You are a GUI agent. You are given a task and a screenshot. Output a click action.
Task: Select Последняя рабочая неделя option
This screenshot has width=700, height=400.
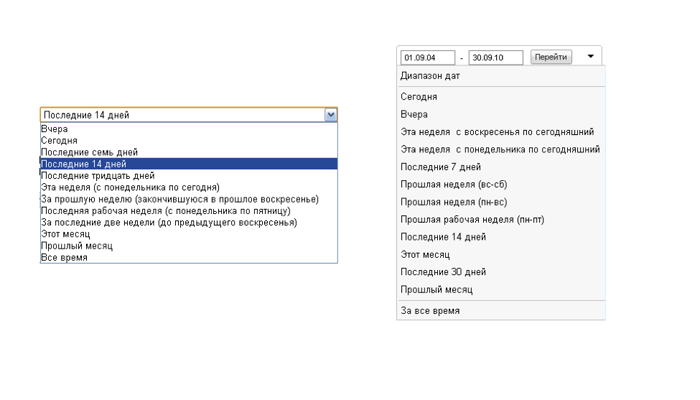(x=189, y=211)
